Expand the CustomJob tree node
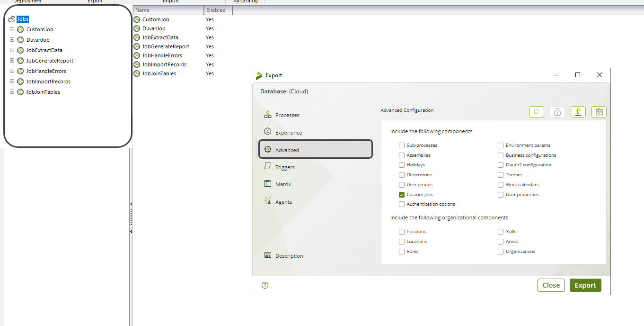 click(x=12, y=29)
